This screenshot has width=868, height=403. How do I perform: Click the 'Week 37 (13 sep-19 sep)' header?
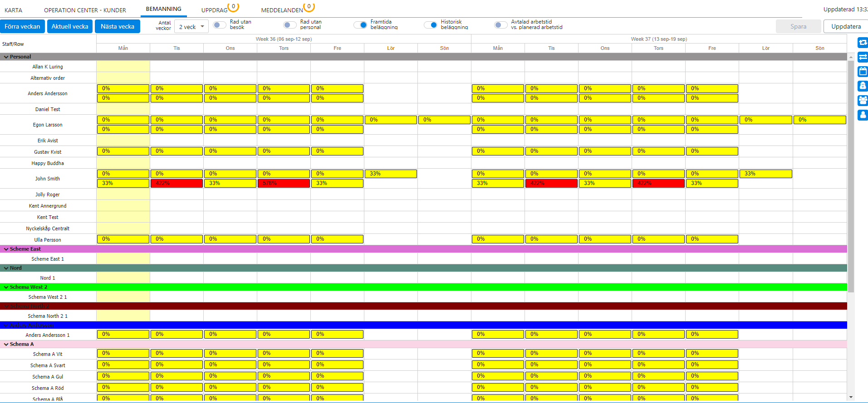tap(659, 39)
